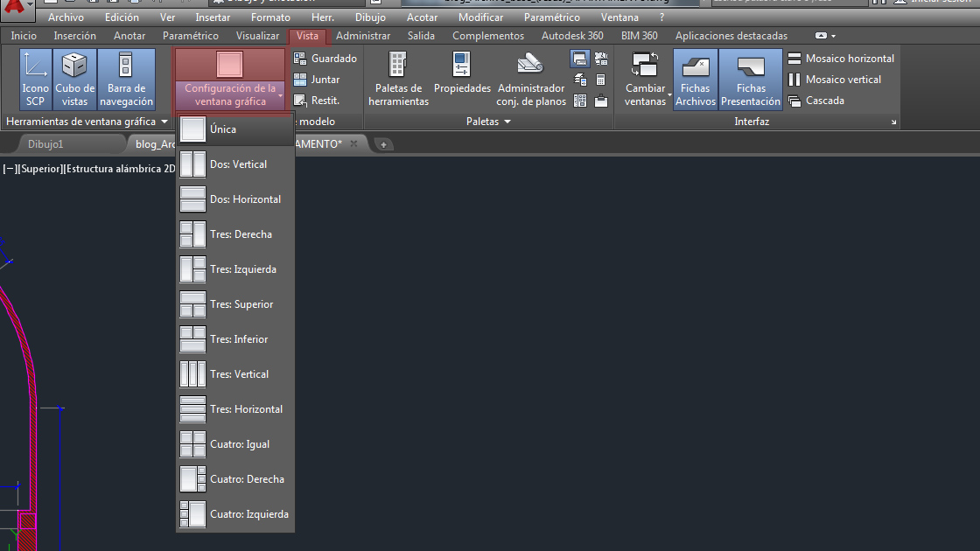Toggle Fichas Archivos display
The width and height of the screenshot is (980, 551).
pyautogui.click(x=695, y=80)
